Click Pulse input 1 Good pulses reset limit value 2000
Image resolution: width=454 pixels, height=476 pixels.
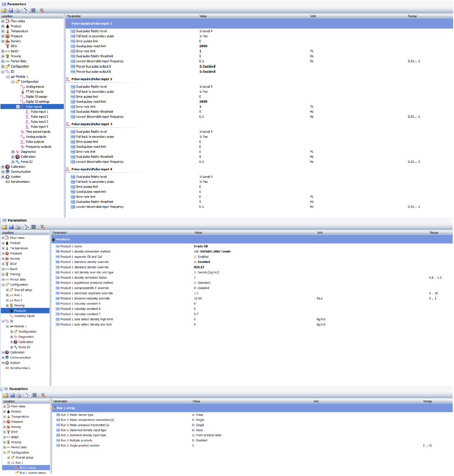pyautogui.click(x=203, y=46)
